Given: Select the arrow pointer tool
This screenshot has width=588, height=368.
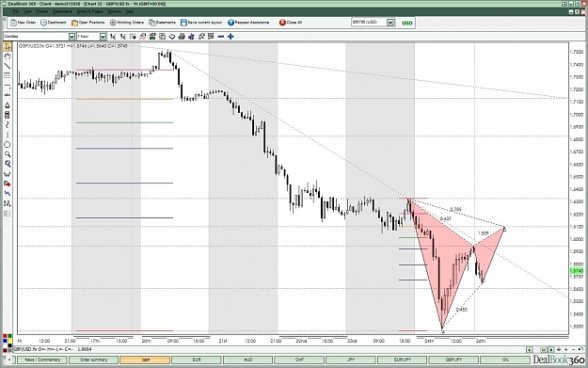Looking at the screenshot, I should point(8,46).
